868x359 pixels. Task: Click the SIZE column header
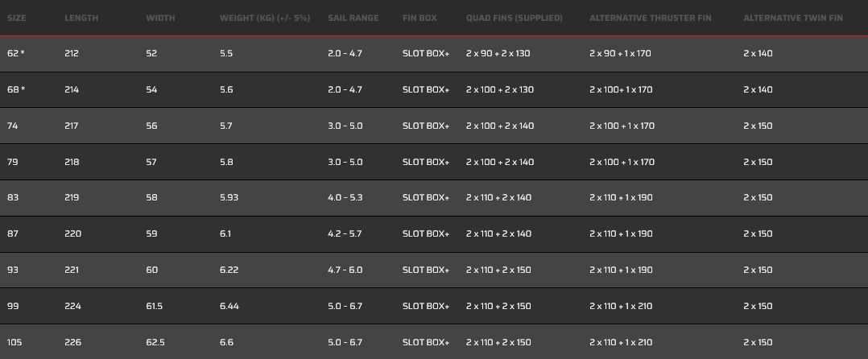pos(16,18)
